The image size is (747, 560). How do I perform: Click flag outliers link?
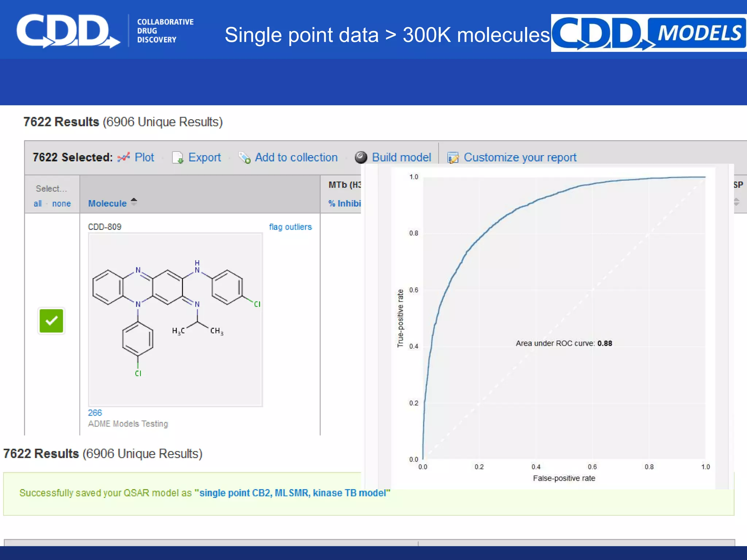click(290, 227)
